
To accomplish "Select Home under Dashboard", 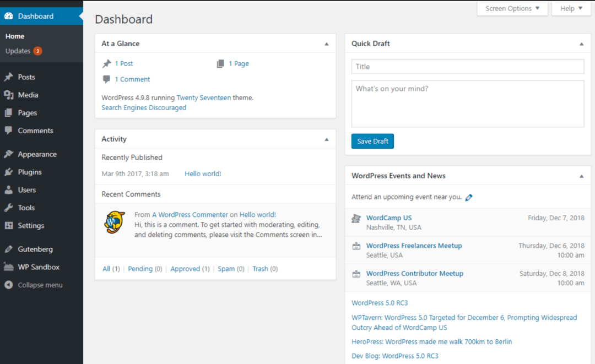I will click(x=14, y=36).
